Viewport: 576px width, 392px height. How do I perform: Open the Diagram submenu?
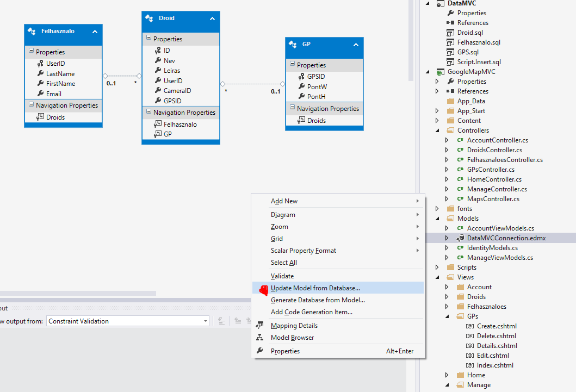[x=338, y=215]
